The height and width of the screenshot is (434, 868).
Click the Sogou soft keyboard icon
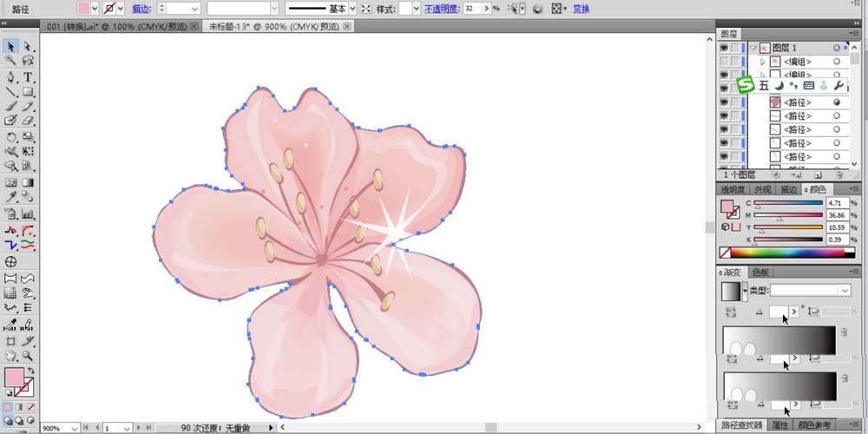tap(808, 85)
